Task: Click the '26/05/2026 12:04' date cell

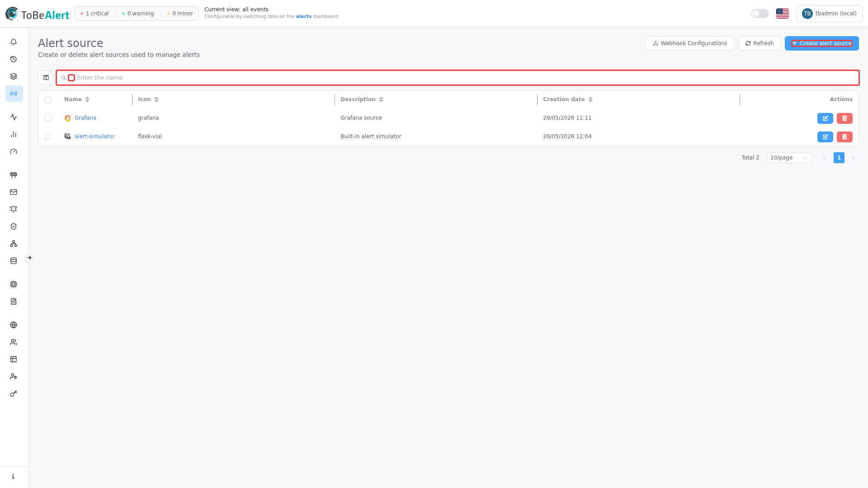Action: pyautogui.click(x=567, y=136)
